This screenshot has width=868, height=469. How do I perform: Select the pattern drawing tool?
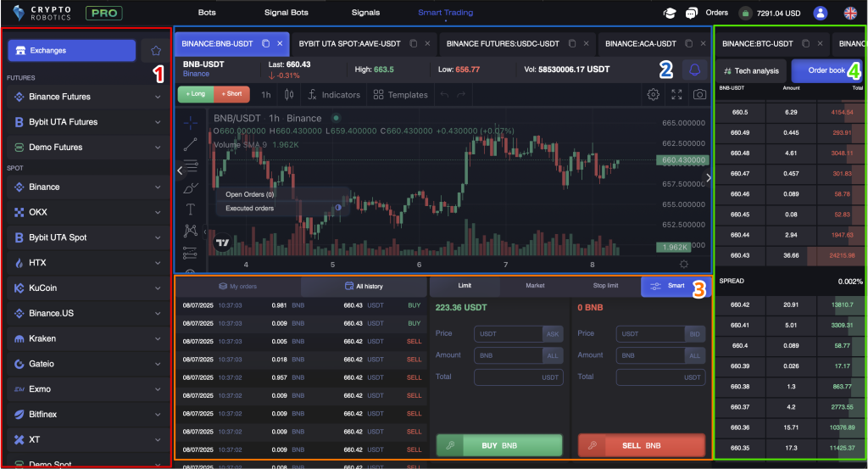click(191, 231)
